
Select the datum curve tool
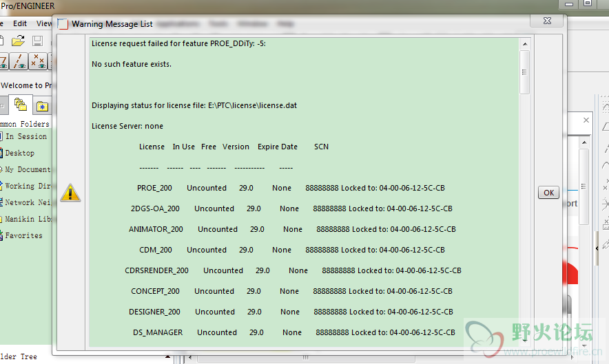[605, 165]
